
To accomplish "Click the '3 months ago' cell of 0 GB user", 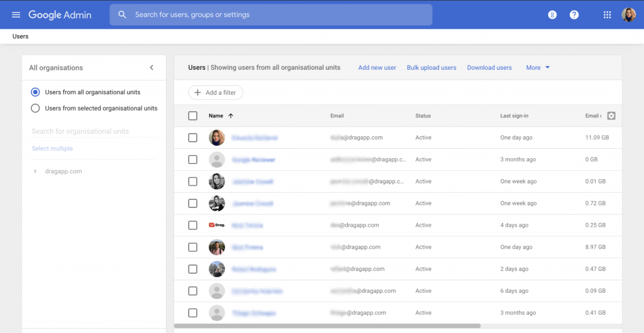I will [518, 160].
